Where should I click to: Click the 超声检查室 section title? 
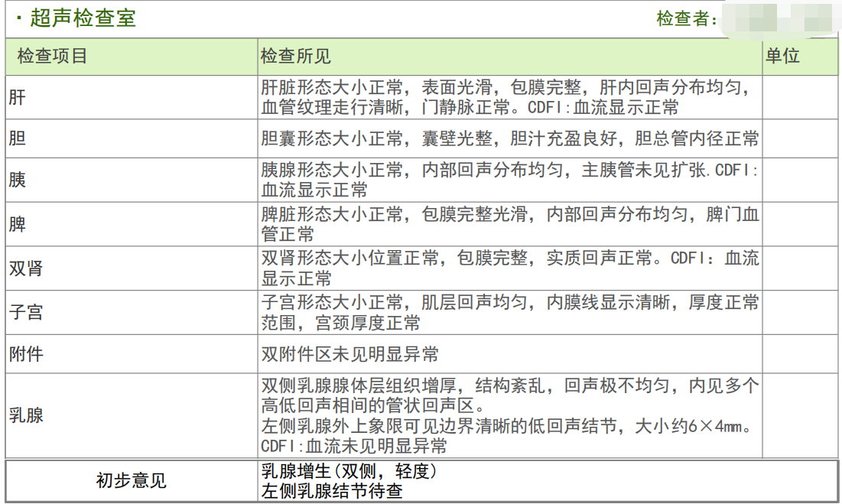click(83, 18)
